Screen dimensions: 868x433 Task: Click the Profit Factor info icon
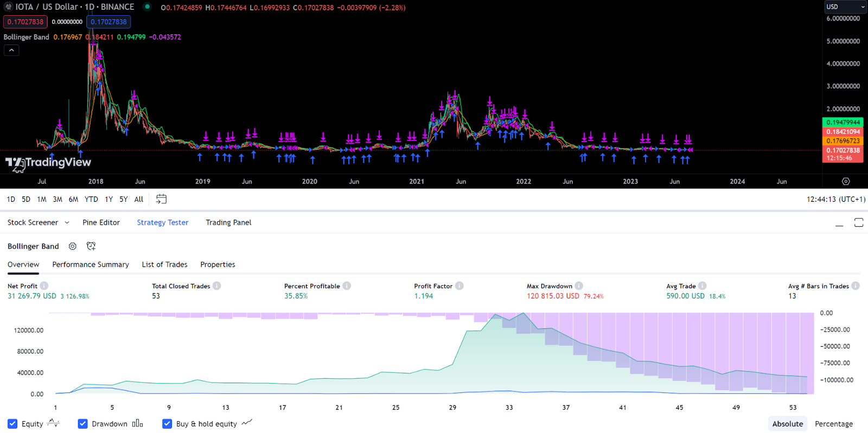tap(459, 286)
